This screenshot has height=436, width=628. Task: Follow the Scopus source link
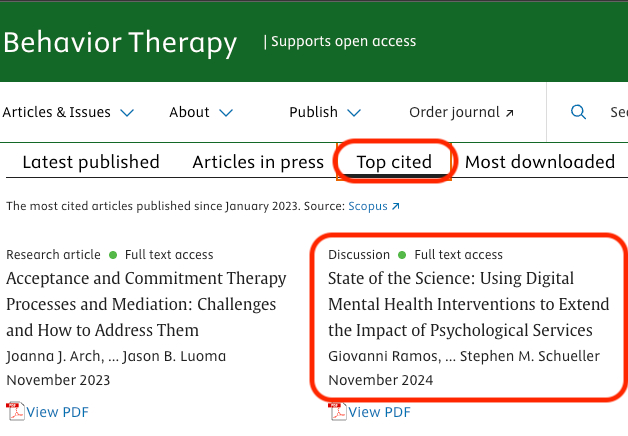(367, 207)
